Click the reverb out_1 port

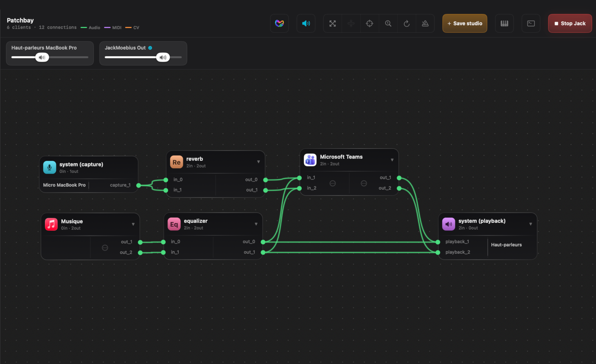[x=266, y=190]
